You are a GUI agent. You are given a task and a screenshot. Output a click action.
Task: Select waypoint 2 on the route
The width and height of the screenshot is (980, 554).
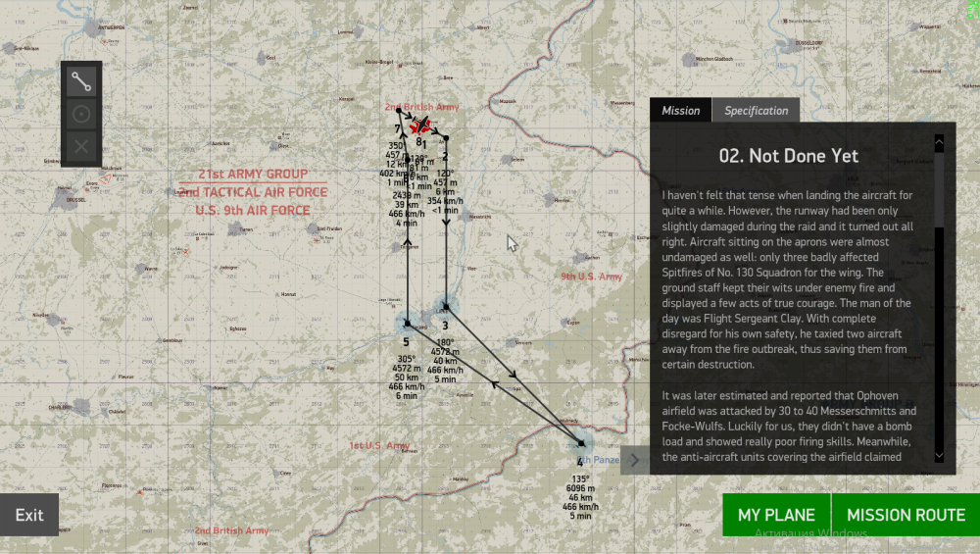pos(446,137)
